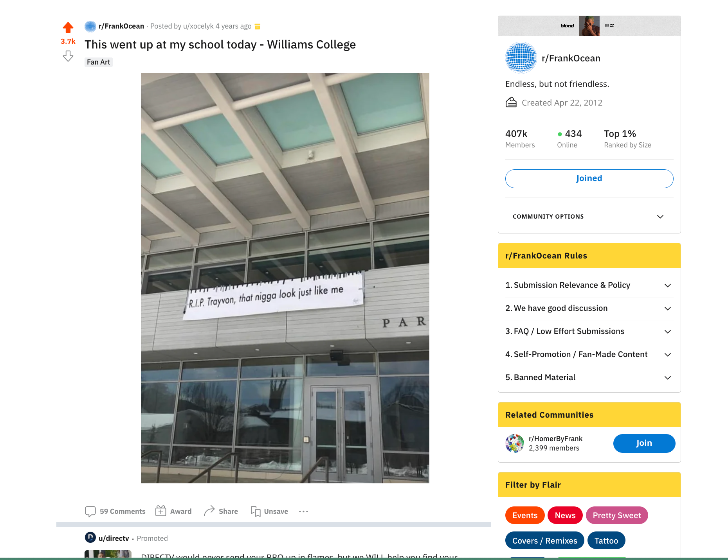Image resolution: width=728 pixels, height=560 pixels.
Task: Click the Award gift icon
Action: point(161,511)
